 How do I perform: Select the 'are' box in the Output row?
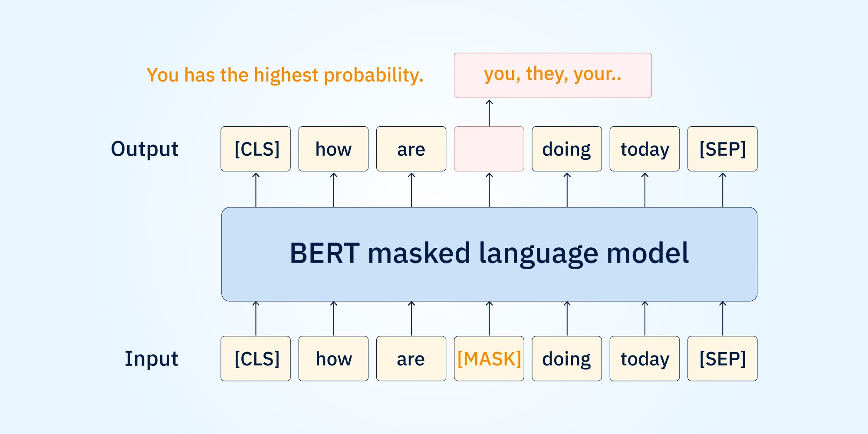pos(411,149)
